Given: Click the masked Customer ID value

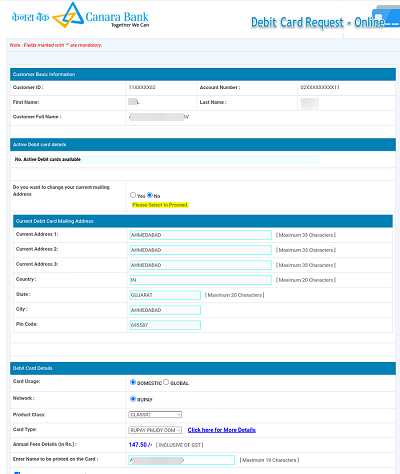Looking at the screenshot, I should click(142, 87).
